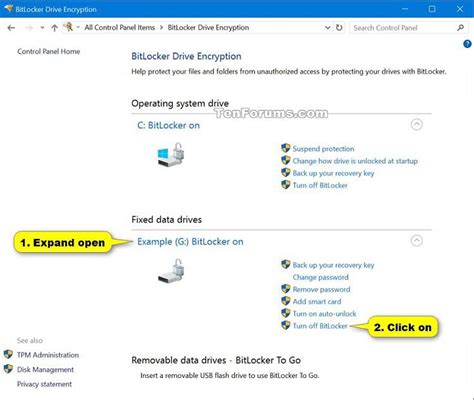Click the shield icon beside Disk Management
The width and height of the screenshot is (474, 400).
pyautogui.click(x=8, y=369)
